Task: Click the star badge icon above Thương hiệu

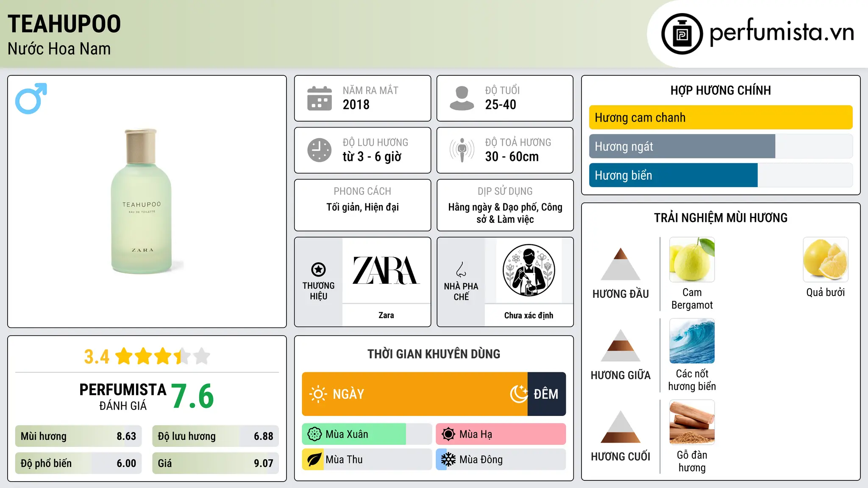Action: tap(318, 269)
